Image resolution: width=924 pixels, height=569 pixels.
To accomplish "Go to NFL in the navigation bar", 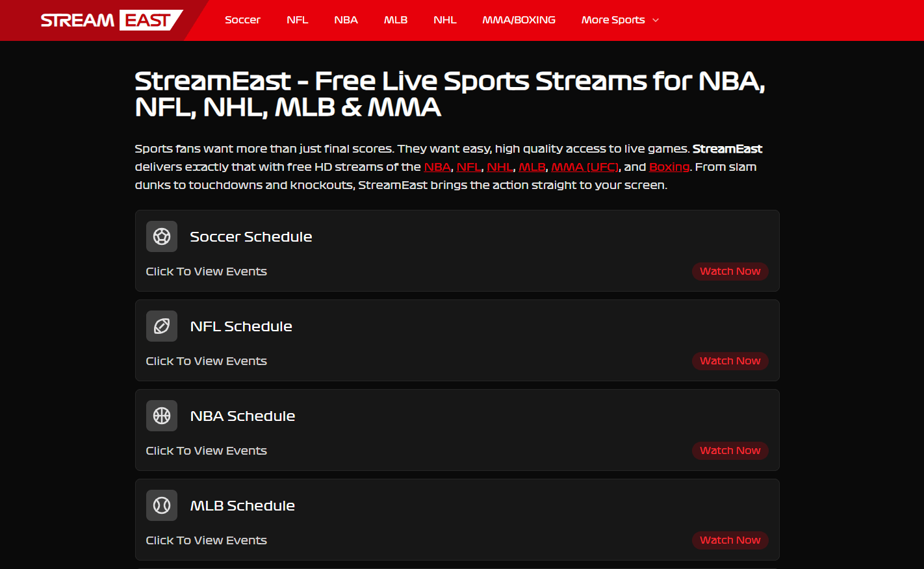I will tap(297, 20).
